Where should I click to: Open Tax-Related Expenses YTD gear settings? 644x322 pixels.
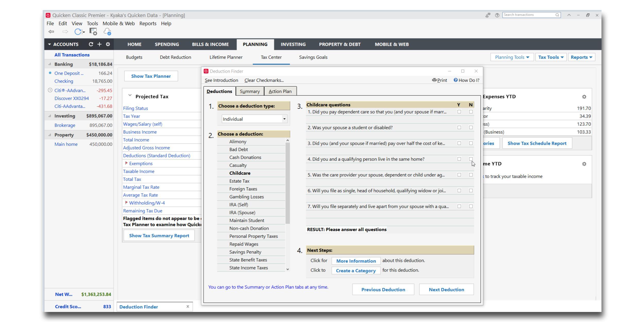[584, 97]
